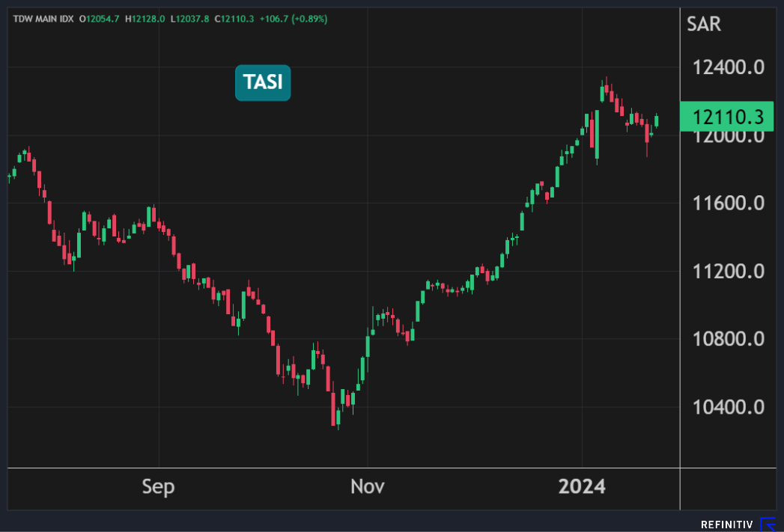Click the 10800.0 price axis label
784x532 pixels.
pyautogui.click(x=728, y=339)
